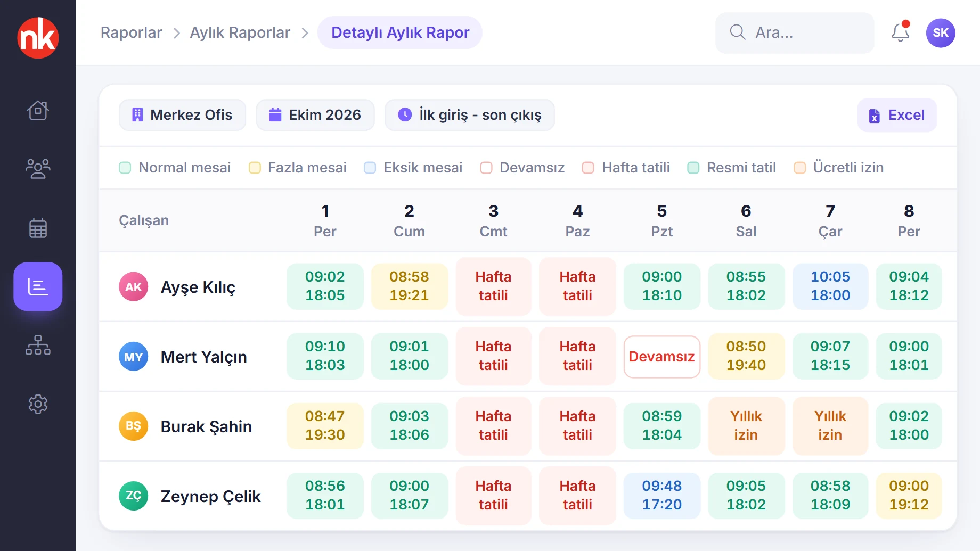Toggle the Resmi tatil legend box
Image resolution: width=980 pixels, height=551 pixels.
point(693,168)
